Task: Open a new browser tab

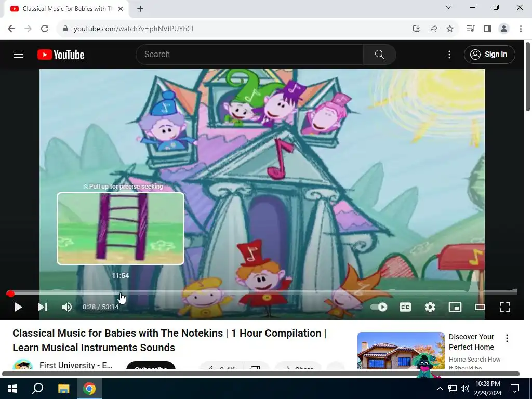Action: (140, 9)
